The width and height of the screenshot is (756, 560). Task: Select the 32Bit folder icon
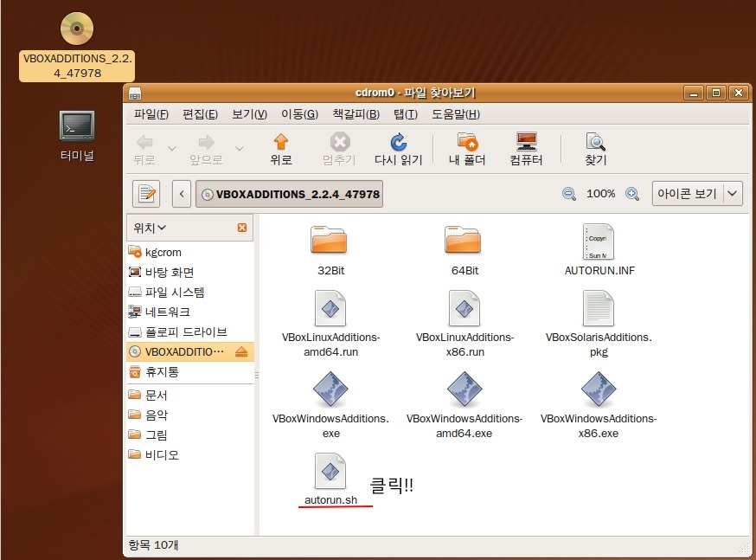tap(329, 240)
